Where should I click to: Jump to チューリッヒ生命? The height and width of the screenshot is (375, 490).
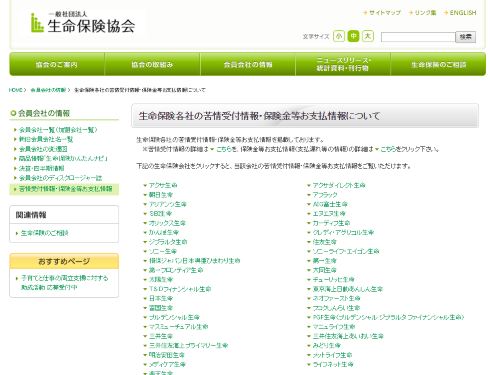[333, 279]
